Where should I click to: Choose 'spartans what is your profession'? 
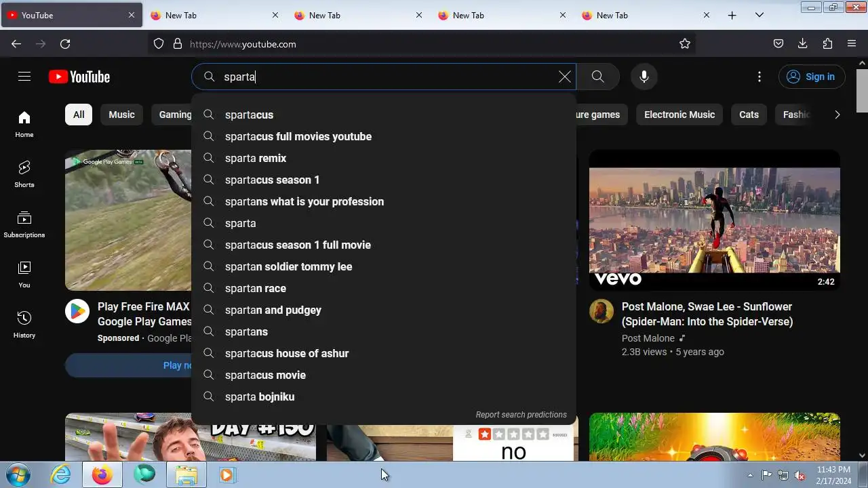(x=384, y=201)
